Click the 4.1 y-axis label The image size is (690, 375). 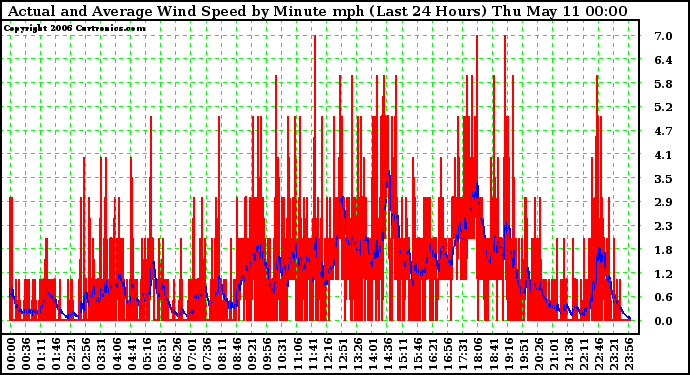coord(663,155)
